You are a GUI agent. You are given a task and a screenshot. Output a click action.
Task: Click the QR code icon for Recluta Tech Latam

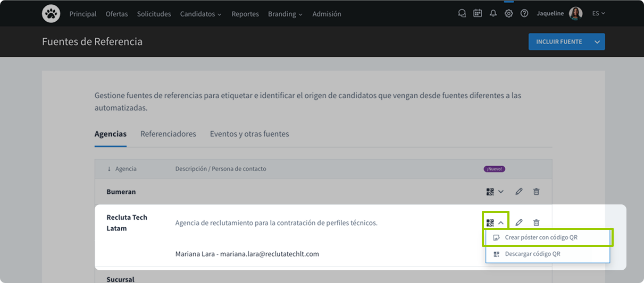click(490, 223)
